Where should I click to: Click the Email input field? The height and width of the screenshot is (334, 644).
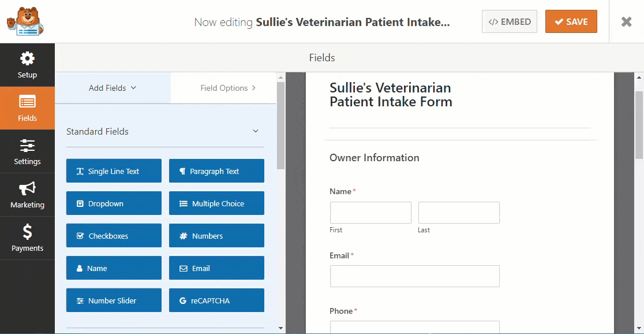pos(414,276)
